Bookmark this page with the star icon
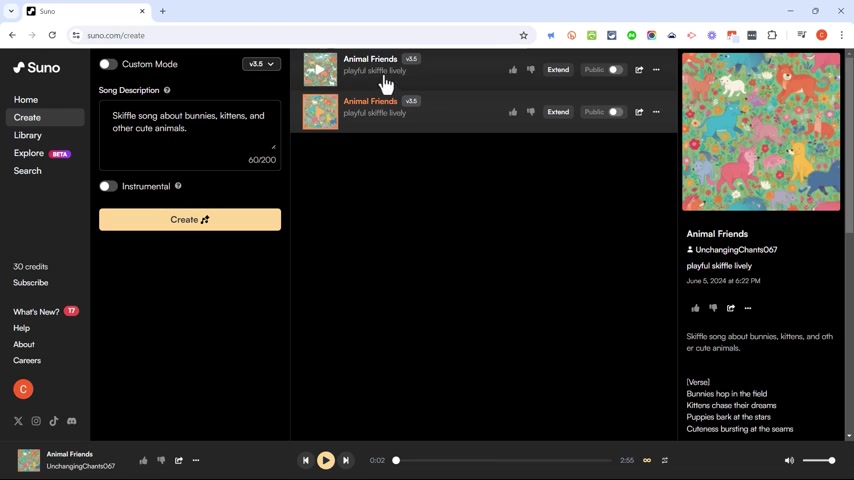This screenshot has height=480, width=854. tap(523, 35)
